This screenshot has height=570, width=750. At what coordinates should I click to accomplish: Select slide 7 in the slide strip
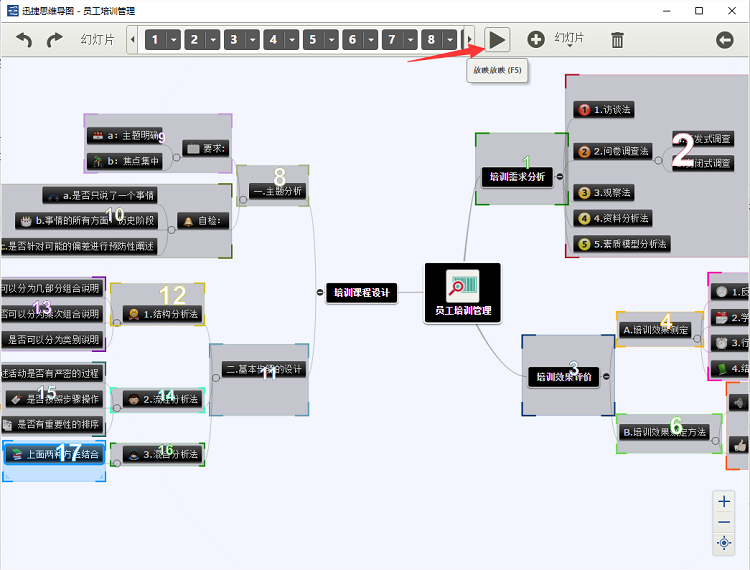coord(392,40)
